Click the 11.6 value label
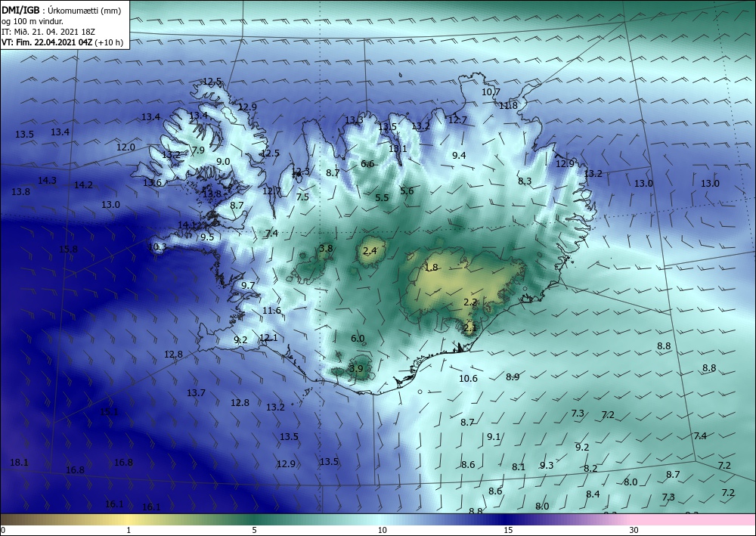This screenshot has height=536, width=756. coord(271,311)
